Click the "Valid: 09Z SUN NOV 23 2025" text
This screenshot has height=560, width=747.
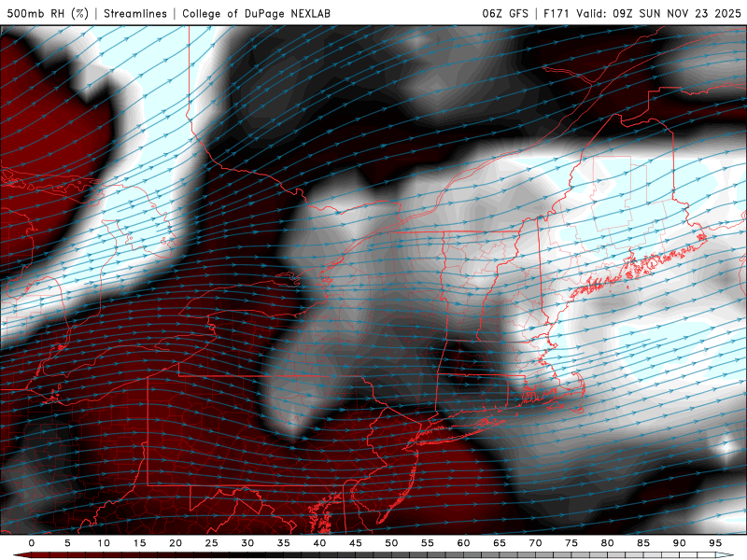[x=659, y=13]
